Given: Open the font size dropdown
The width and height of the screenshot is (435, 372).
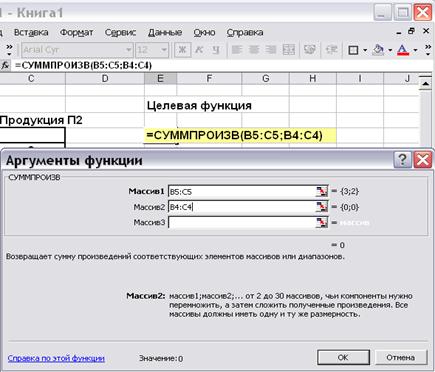Looking at the screenshot, I should coord(164,50).
